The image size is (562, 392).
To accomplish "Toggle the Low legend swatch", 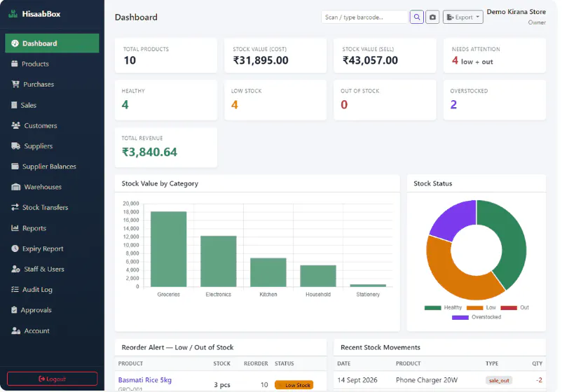I will pyautogui.click(x=474, y=307).
